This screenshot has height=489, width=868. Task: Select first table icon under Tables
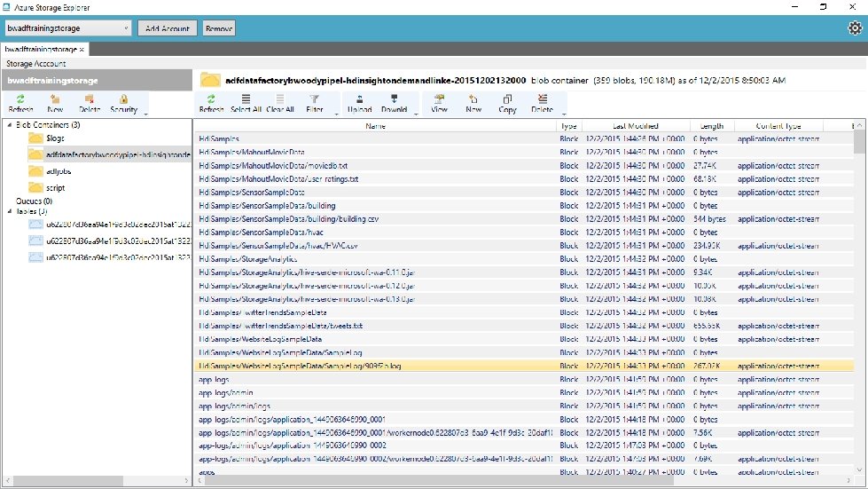(x=36, y=225)
